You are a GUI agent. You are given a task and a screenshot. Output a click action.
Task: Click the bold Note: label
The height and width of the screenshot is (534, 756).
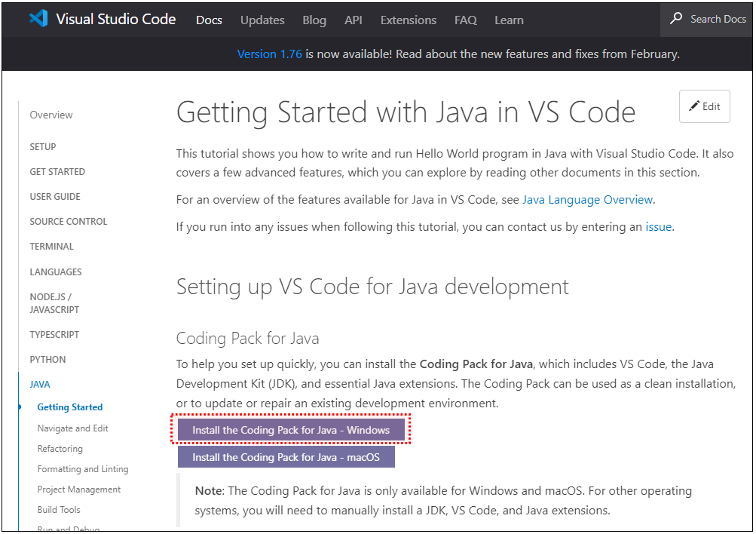click(210, 491)
